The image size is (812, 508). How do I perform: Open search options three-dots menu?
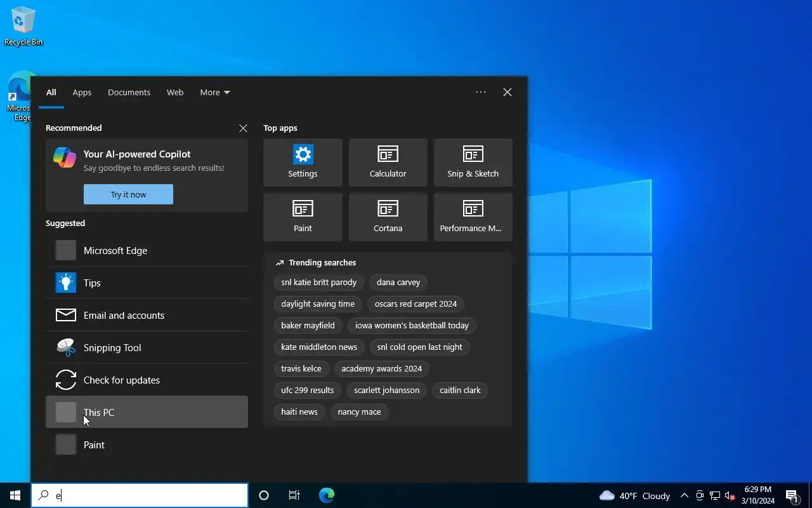(481, 92)
